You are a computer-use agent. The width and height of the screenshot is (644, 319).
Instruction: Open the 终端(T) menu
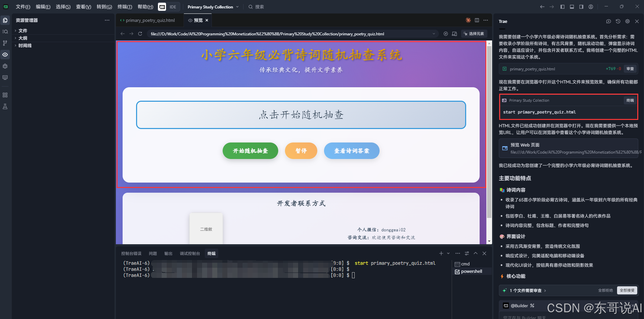pyautogui.click(x=125, y=7)
